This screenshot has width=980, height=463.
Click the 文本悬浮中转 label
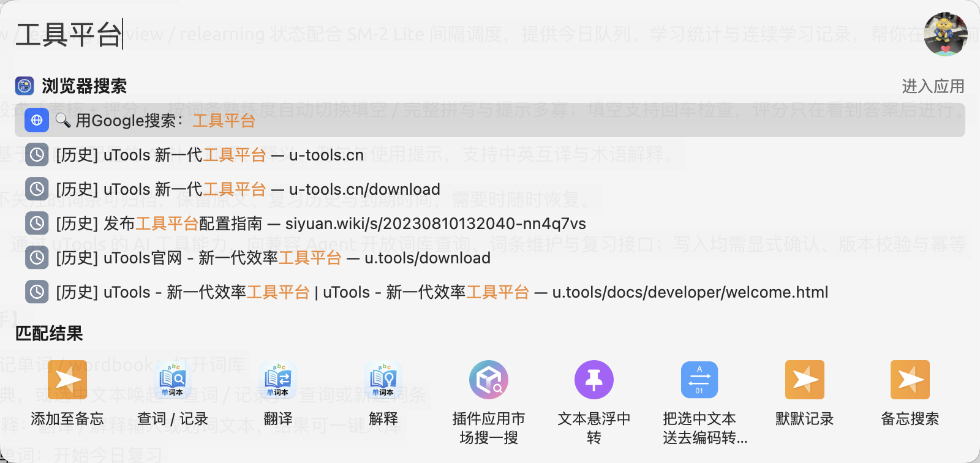(594, 428)
